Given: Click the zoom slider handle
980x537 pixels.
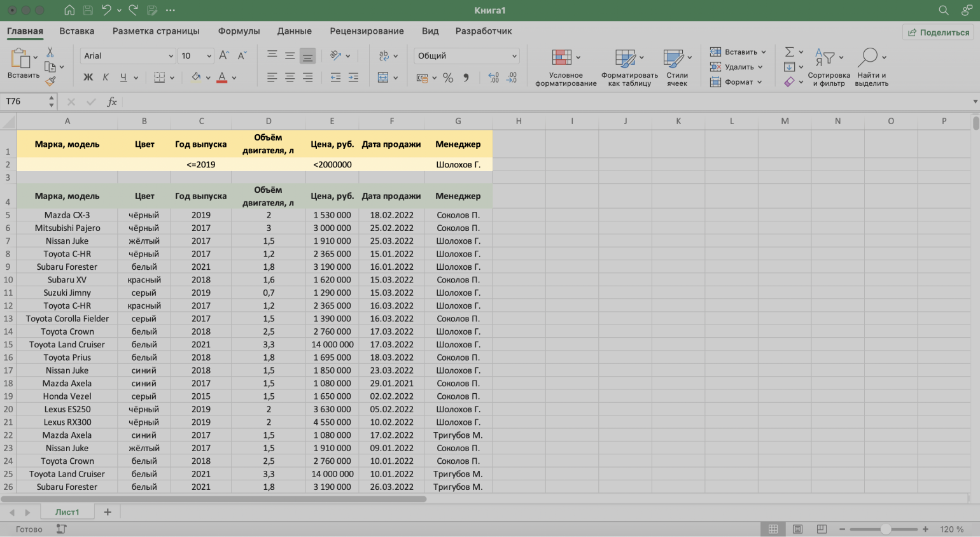Looking at the screenshot, I should tap(885, 529).
